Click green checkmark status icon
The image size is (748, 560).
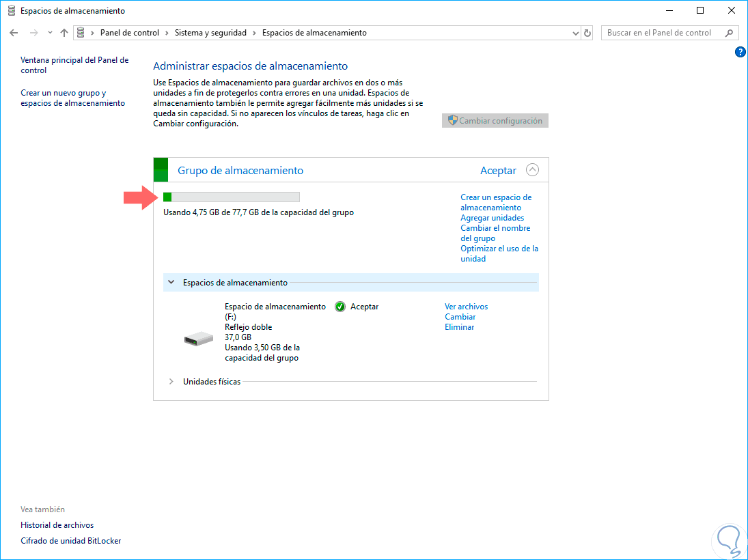340,307
